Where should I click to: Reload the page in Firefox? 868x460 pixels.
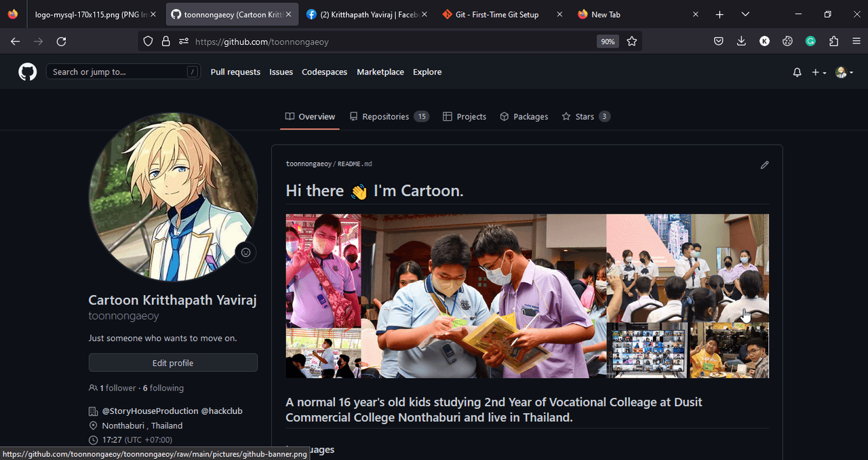[x=61, y=41]
